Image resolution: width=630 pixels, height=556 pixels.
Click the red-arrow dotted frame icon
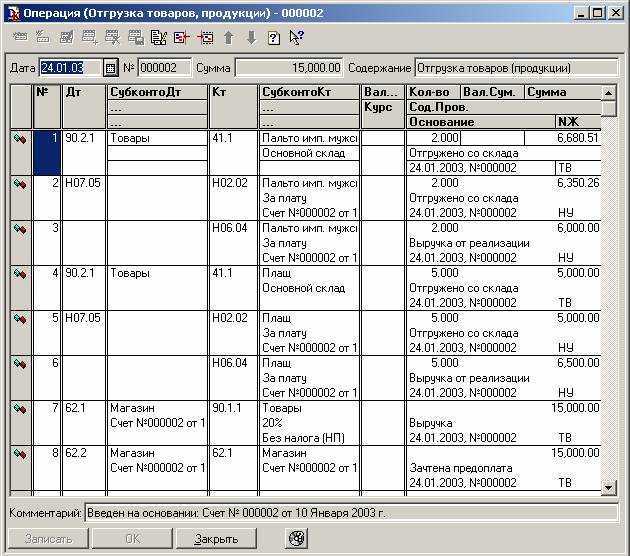pos(205,37)
